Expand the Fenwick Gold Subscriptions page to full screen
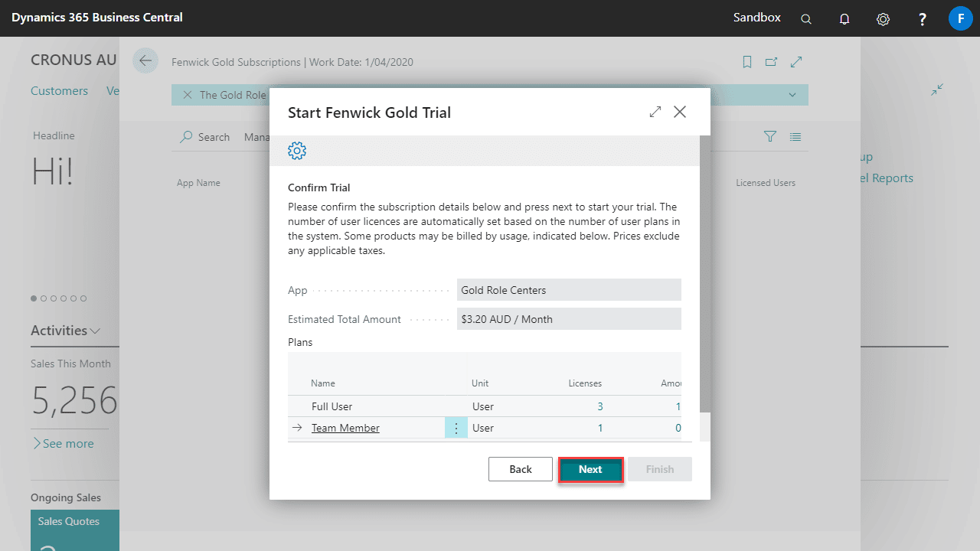The width and height of the screenshot is (980, 551). pos(796,62)
